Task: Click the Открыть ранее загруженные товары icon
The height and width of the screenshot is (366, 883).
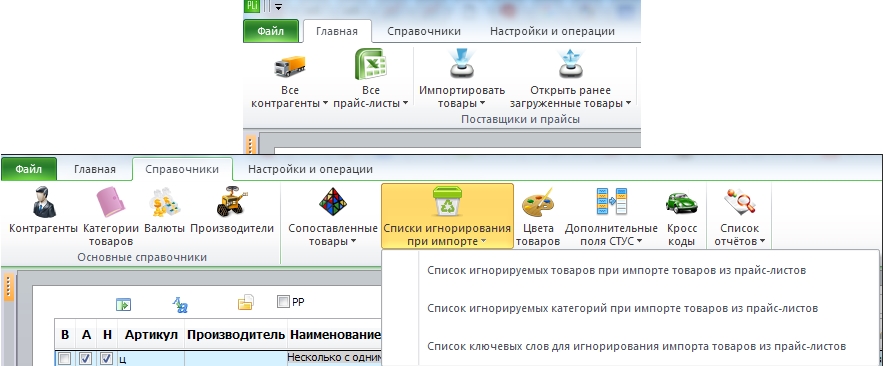Action: 570,63
